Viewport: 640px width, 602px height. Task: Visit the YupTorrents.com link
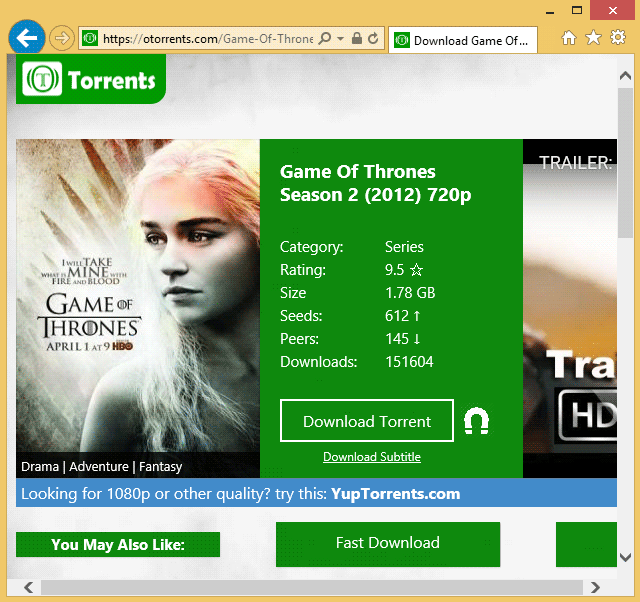coord(396,494)
